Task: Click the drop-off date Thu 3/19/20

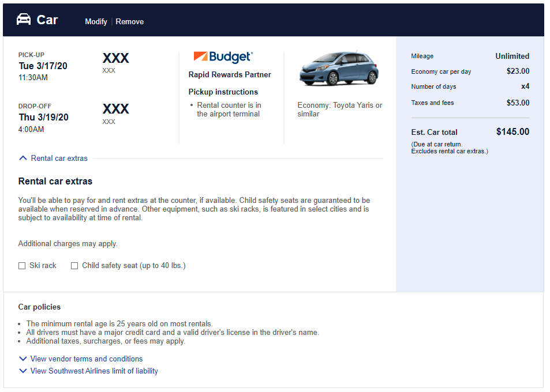Action: tap(43, 117)
